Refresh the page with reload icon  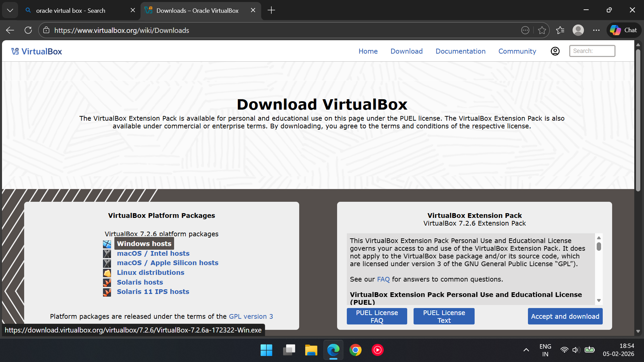[x=28, y=30]
